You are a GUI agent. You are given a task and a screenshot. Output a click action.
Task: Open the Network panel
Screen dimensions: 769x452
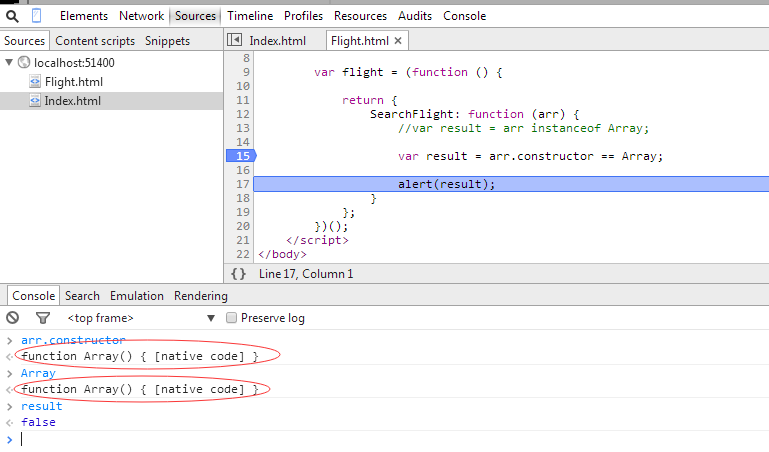pos(141,16)
